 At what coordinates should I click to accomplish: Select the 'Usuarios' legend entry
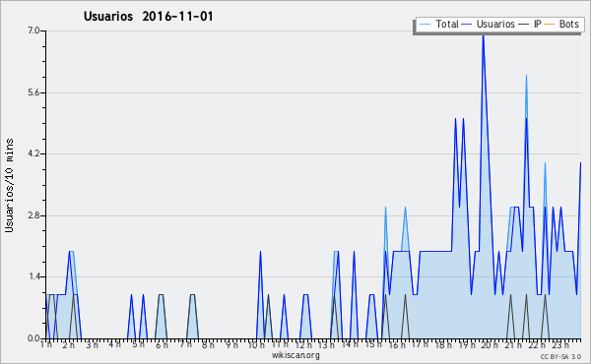(x=495, y=24)
